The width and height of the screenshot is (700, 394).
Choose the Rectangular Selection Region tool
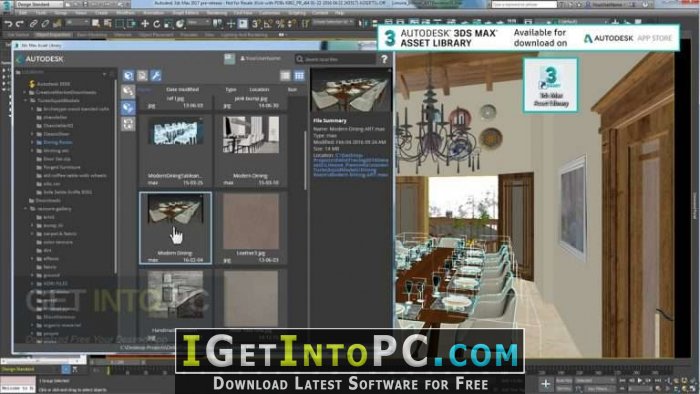pos(120,24)
